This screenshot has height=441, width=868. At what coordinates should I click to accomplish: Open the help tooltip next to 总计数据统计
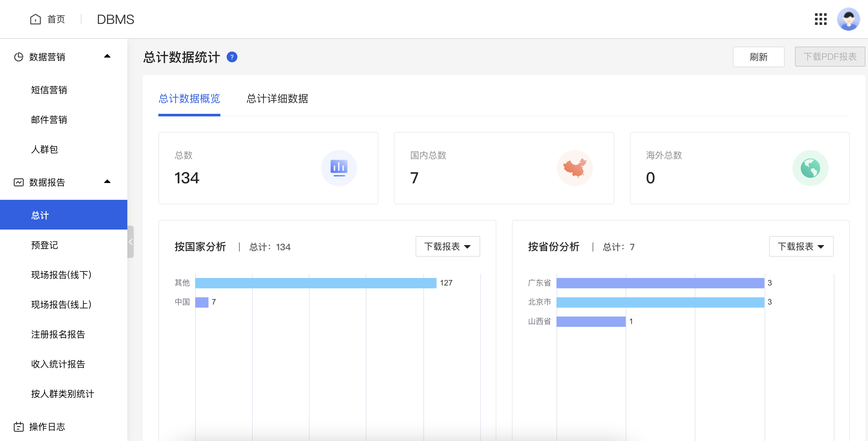point(232,57)
